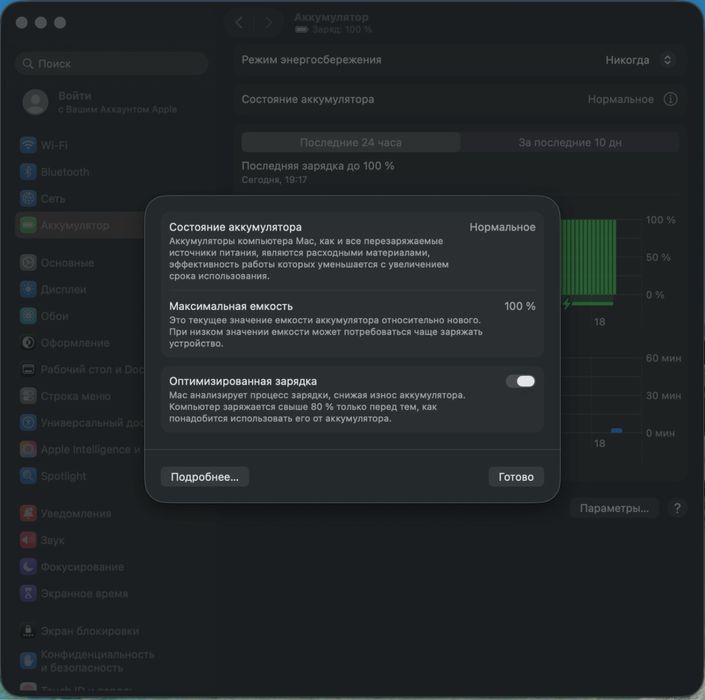Click the forward arrow in the toolbar

click(268, 22)
